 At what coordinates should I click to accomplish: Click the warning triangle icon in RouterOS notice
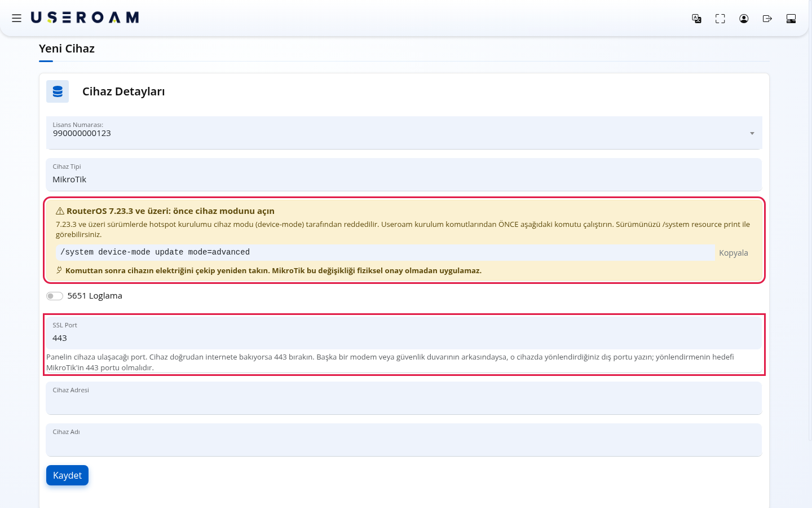pyautogui.click(x=60, y=211)
